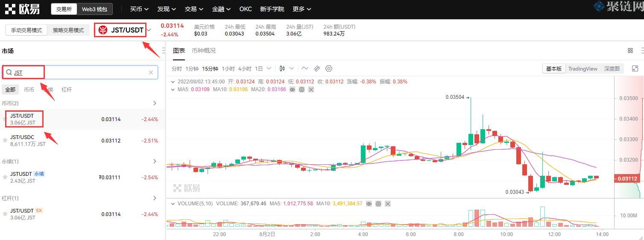Click the 策略交易模式 button
Viewport: 644px width, 240px height.
[68, 30]
